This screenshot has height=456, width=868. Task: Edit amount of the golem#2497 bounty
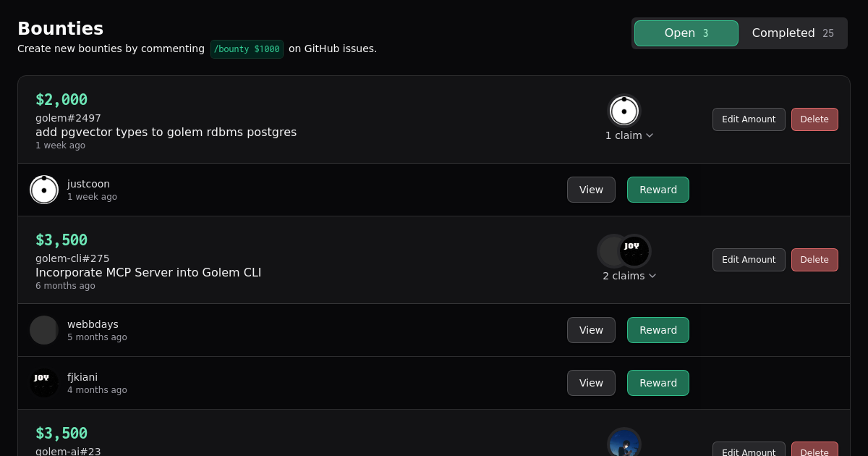click(749, 119)
